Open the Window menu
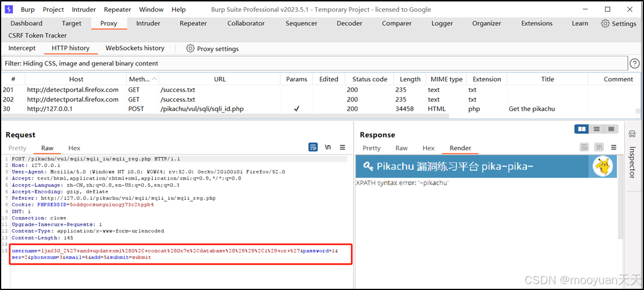The height and width of the screenshot is (290, 644). [151, 9]
